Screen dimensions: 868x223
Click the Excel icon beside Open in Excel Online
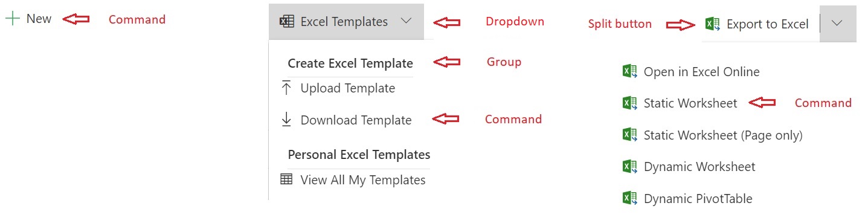[x=629, y=72]
